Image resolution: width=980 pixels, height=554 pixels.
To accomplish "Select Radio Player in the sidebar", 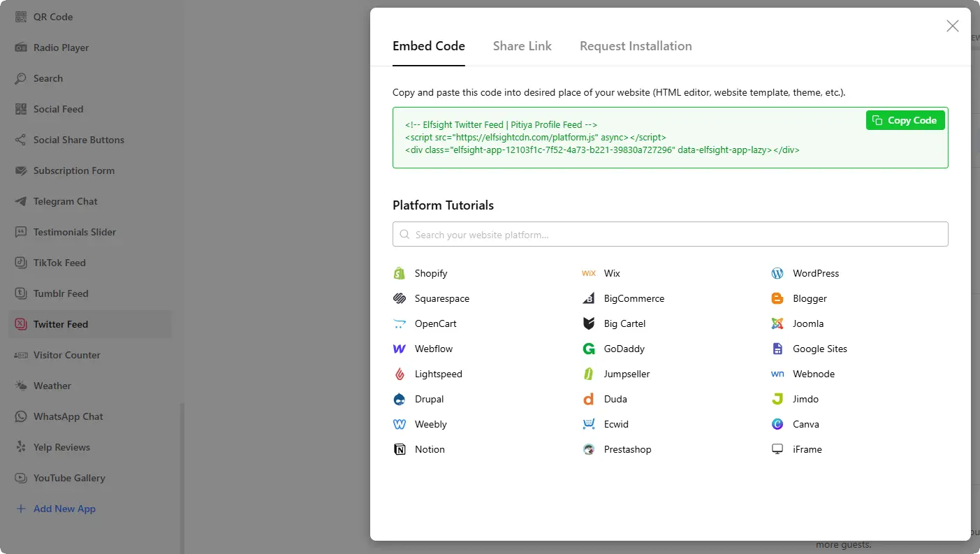I will [x=61, y=48].
